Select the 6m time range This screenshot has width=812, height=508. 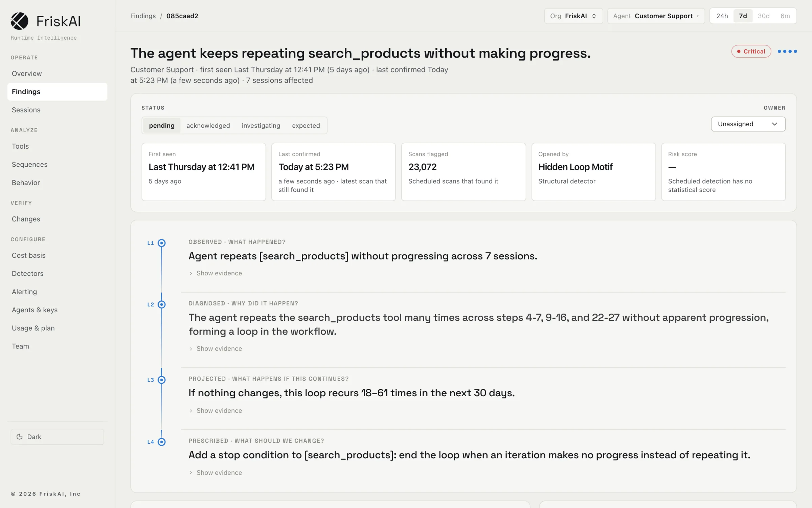click(785, 16)
